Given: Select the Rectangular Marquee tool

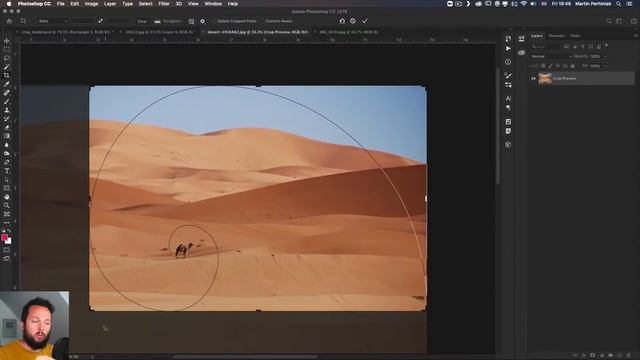Looking at the screenshot, I should click(x=7, y=49).
